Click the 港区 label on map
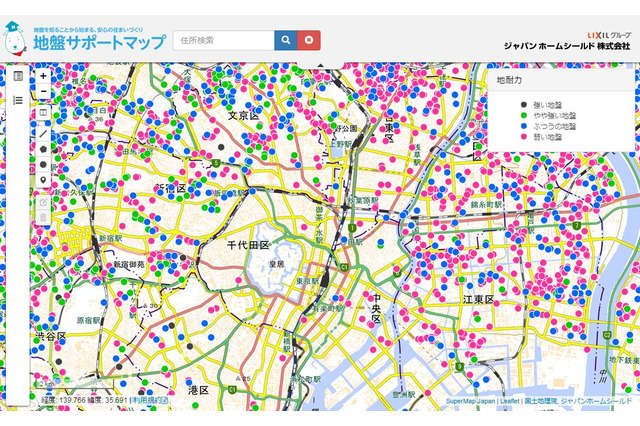The image size is (640, 426). (199, 390)
